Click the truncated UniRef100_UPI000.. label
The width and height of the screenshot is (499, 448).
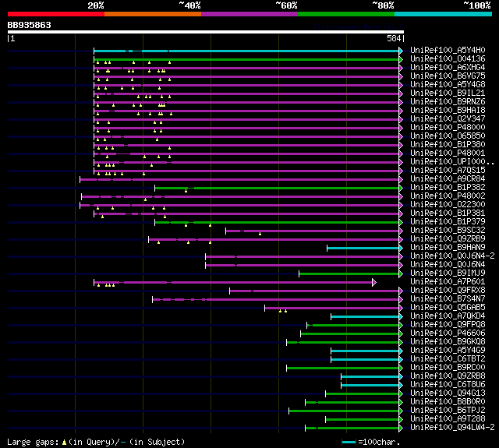[x=452, y=162]
